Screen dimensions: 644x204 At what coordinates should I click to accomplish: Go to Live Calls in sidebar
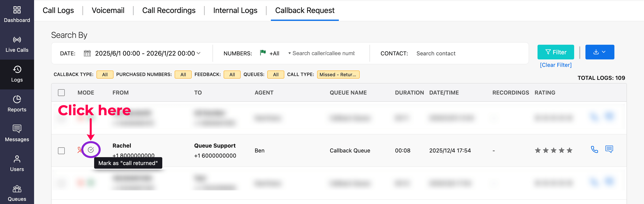pos(17,45)
